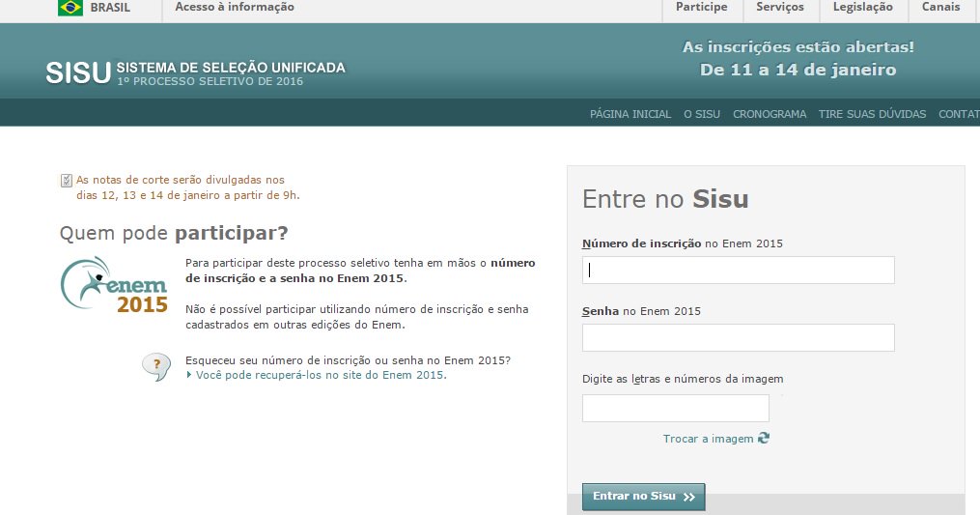
Task: Click 'Digite as letras e números' label
Action: tap(683, 379)
